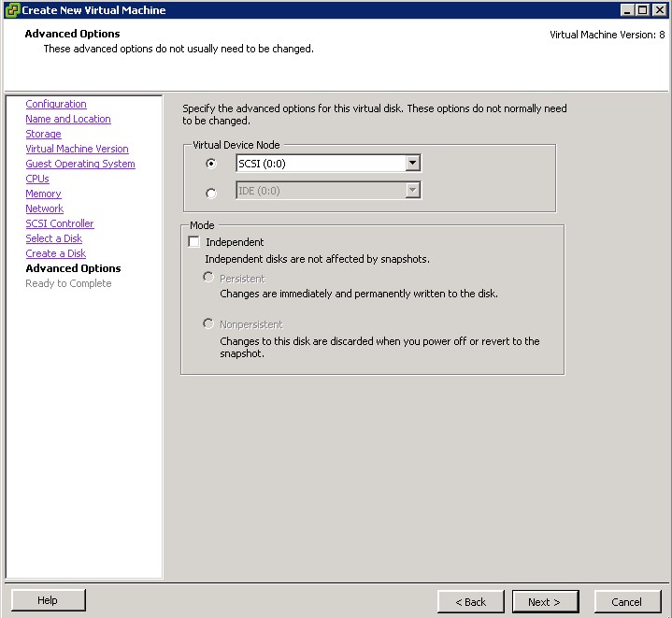Open the Create a Disk step
672x618 pixels.
55,253
